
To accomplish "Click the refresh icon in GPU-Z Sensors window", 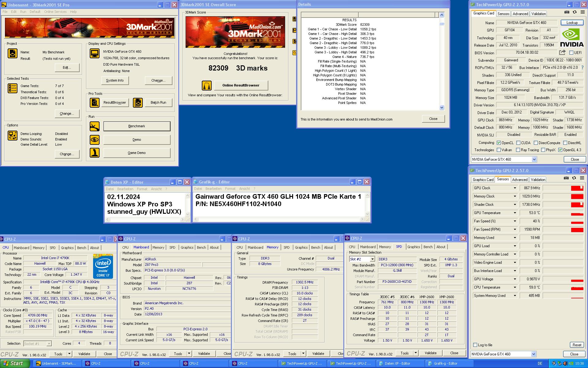I will 574,178.
